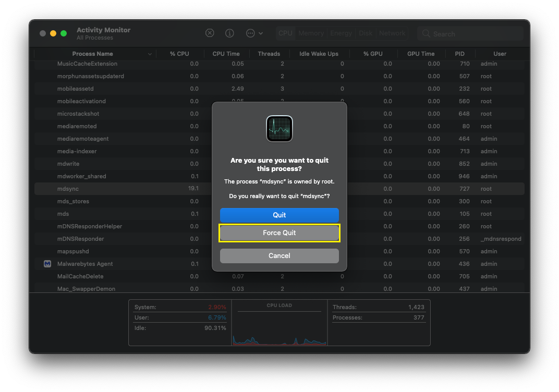Sort by Process Name column chevron

point(150,54)
